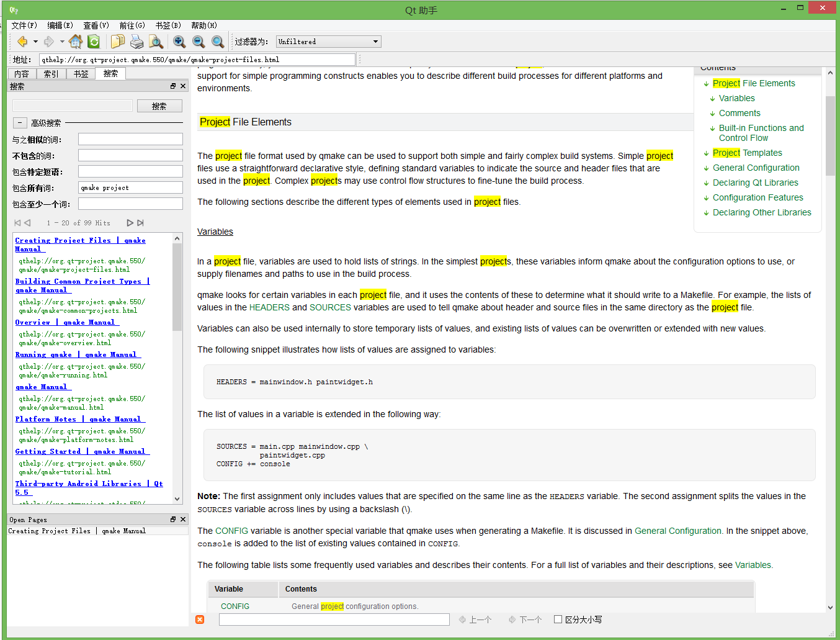840x640 pixels.
Task: Open the 查看(V) menu
Action: point(96,25)
